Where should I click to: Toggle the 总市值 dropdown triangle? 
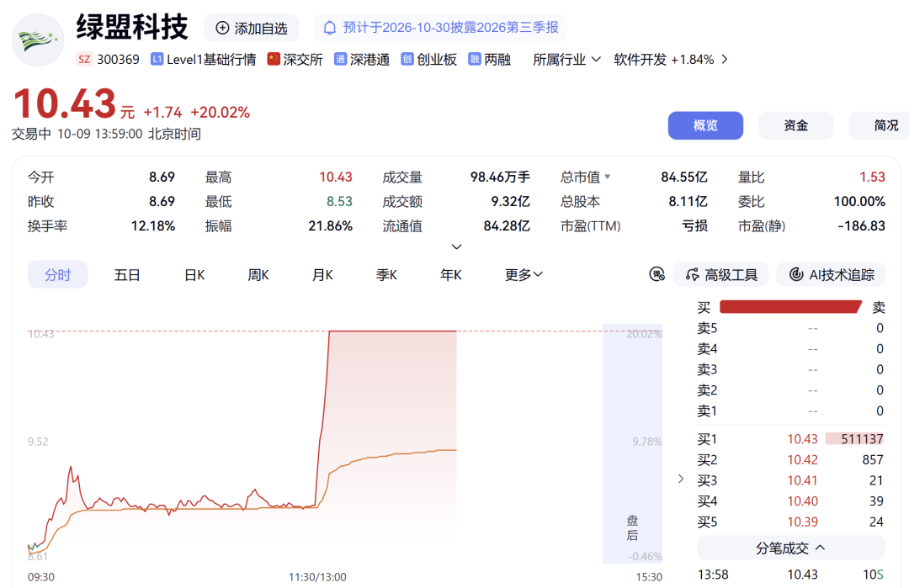point(607,177)
